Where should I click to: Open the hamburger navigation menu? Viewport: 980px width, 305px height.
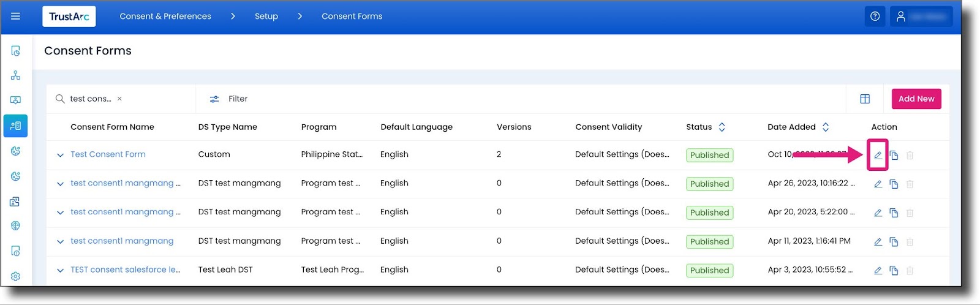16,17
